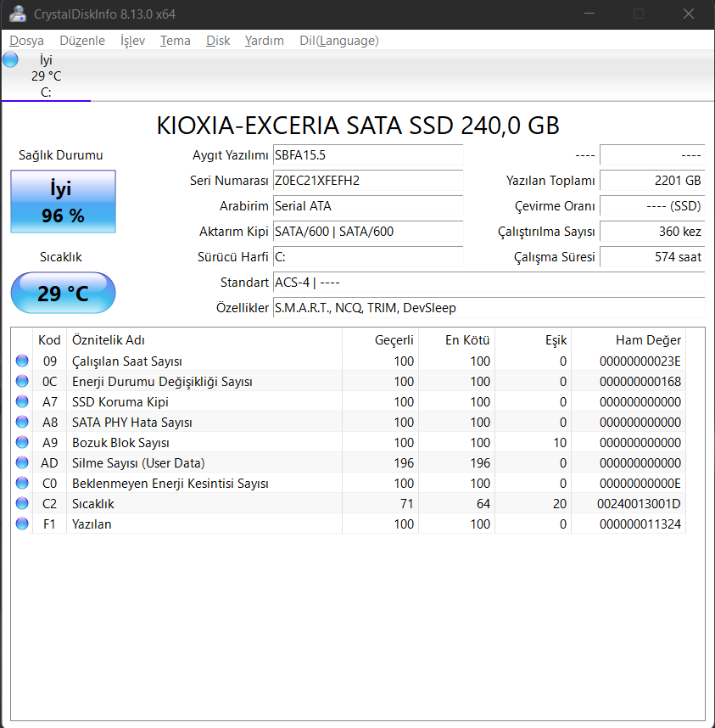
Task: Click the 29 °C temperature button
Action: click(x=63, y=293)
